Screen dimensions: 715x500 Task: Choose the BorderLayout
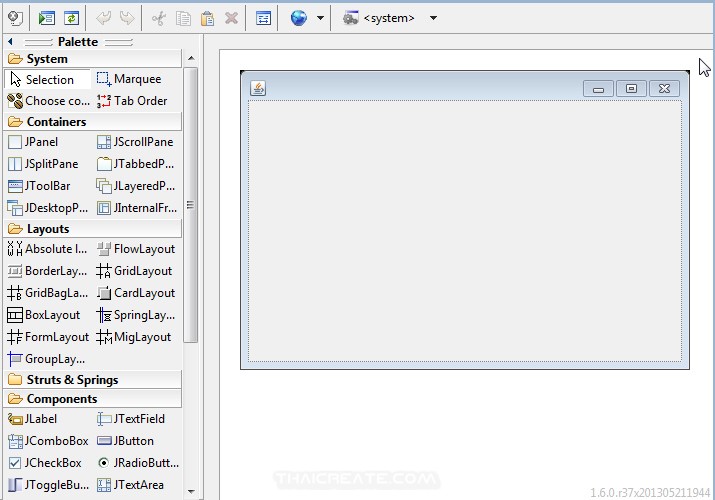tap(47, 271)
